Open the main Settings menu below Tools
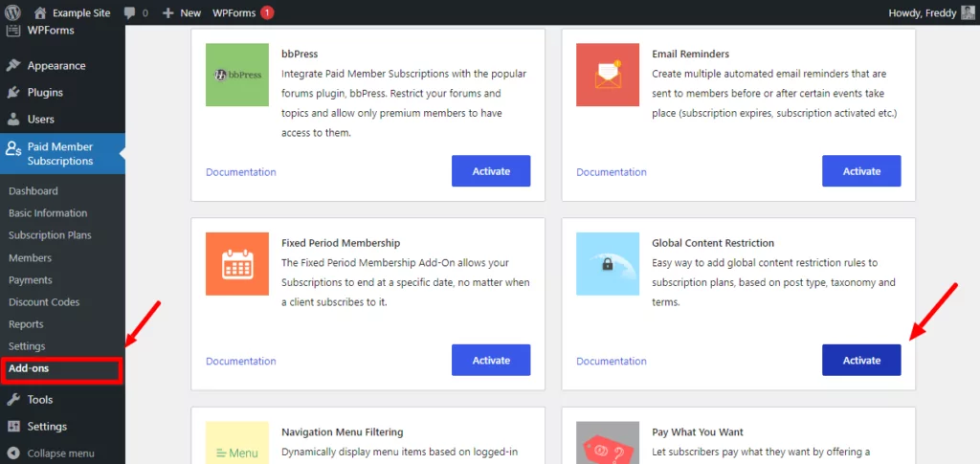Screen dimensions: 980x464 tap(47, 427)
